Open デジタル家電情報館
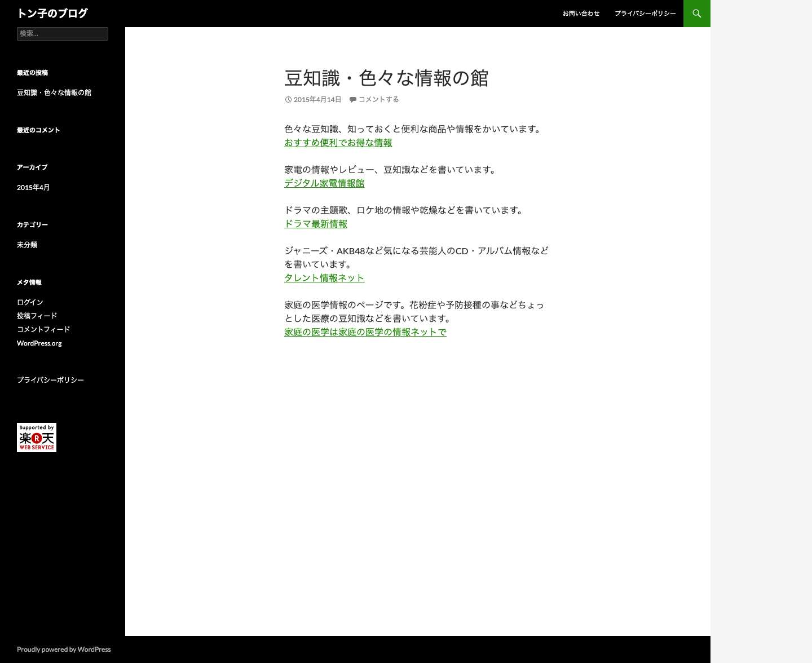This screenshot has height=663, width=812. (x=324, y=183)
